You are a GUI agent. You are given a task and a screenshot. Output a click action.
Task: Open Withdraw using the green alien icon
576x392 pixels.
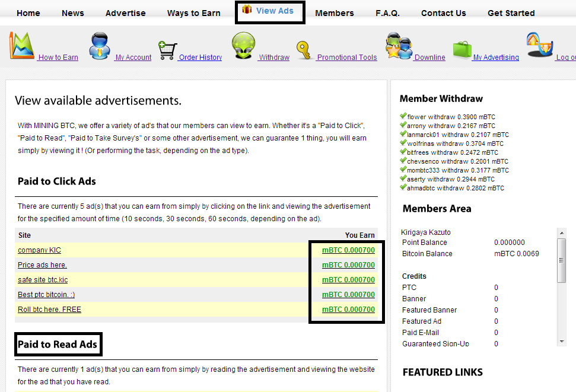(243, 44)
